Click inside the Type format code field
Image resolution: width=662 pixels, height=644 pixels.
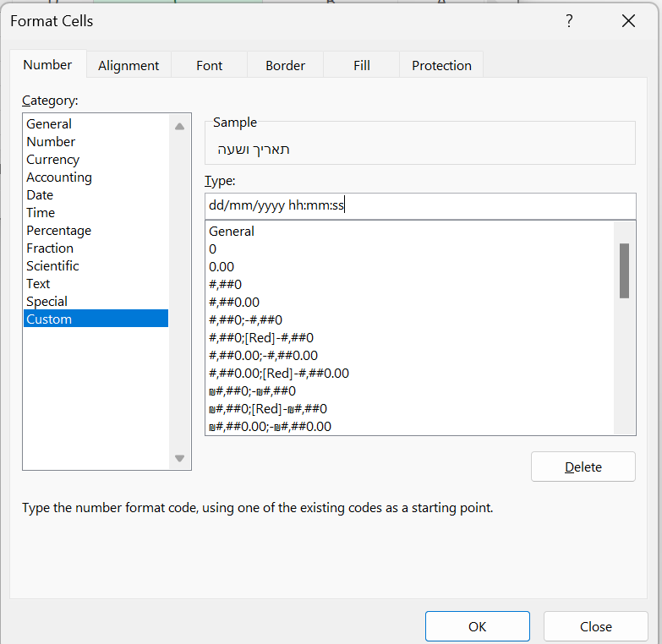pyautogui.click(x=419, y=205)
